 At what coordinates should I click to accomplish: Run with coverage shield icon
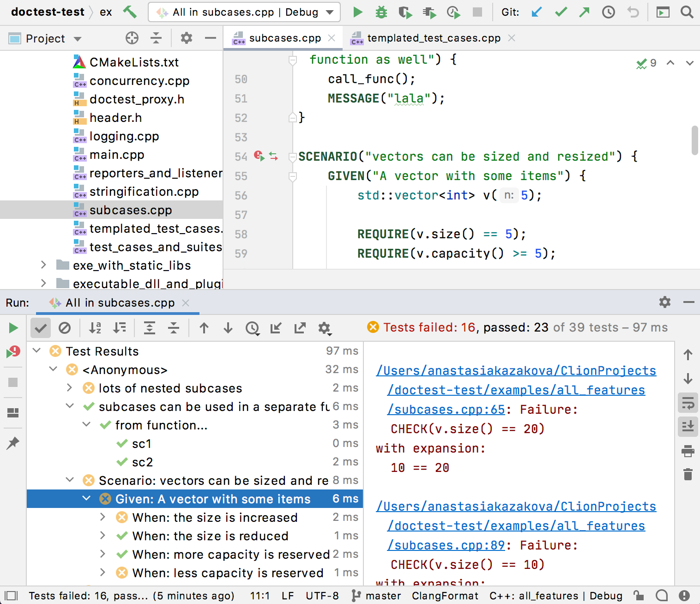click(x=405, y=12)
